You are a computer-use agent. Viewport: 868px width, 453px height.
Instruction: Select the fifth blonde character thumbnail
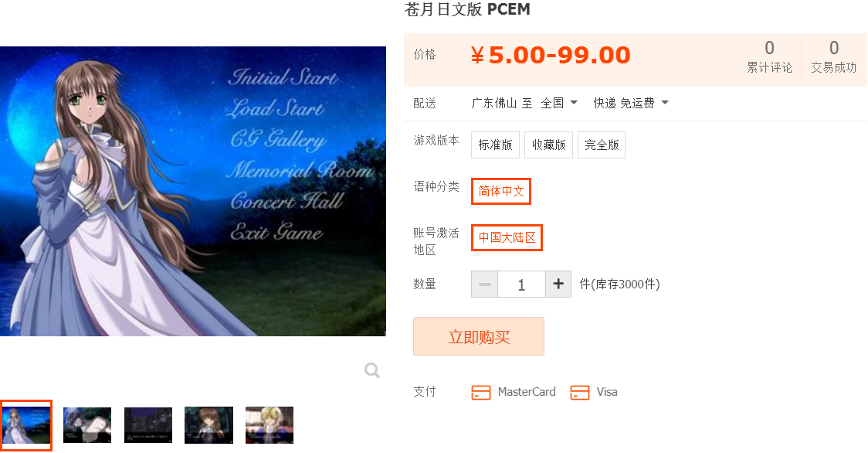tap(270, 425)
